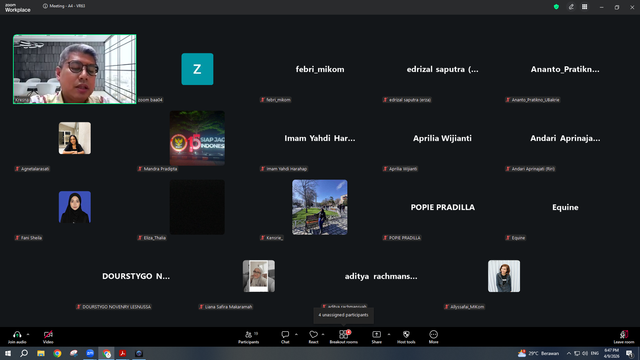640x360 pixels.
Task: Select Kenzrie_'s outdoor photo tile
Action: [x=320, y=207]
